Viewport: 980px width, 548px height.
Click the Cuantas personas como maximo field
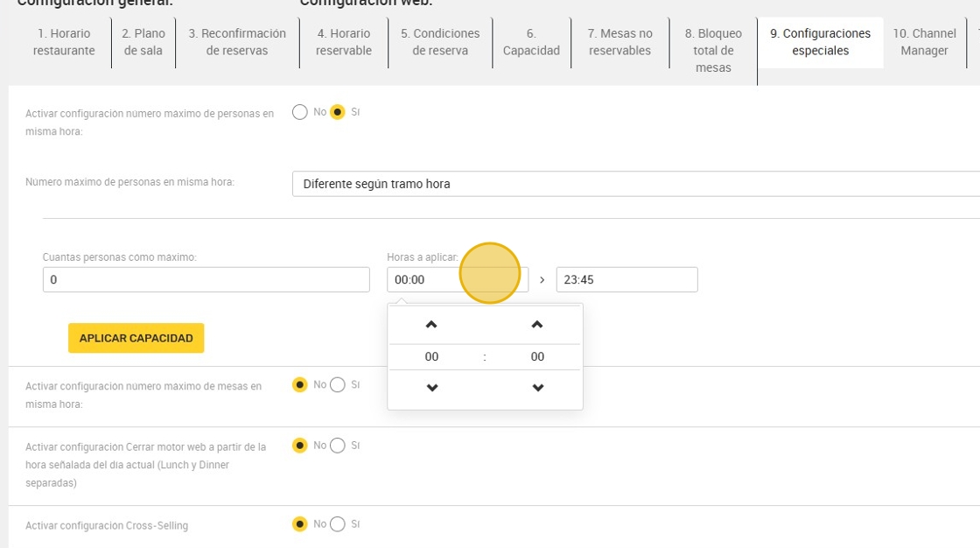point(206,279)
